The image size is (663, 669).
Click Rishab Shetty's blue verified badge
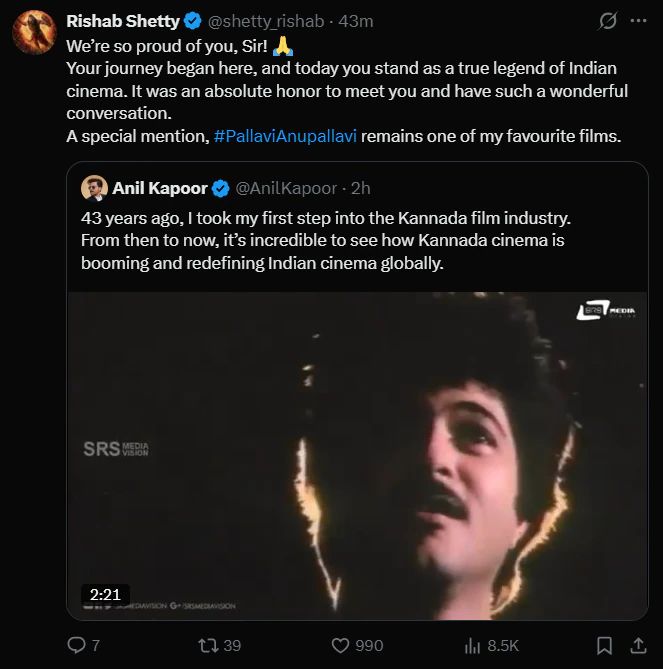click(x=190, y=21)
